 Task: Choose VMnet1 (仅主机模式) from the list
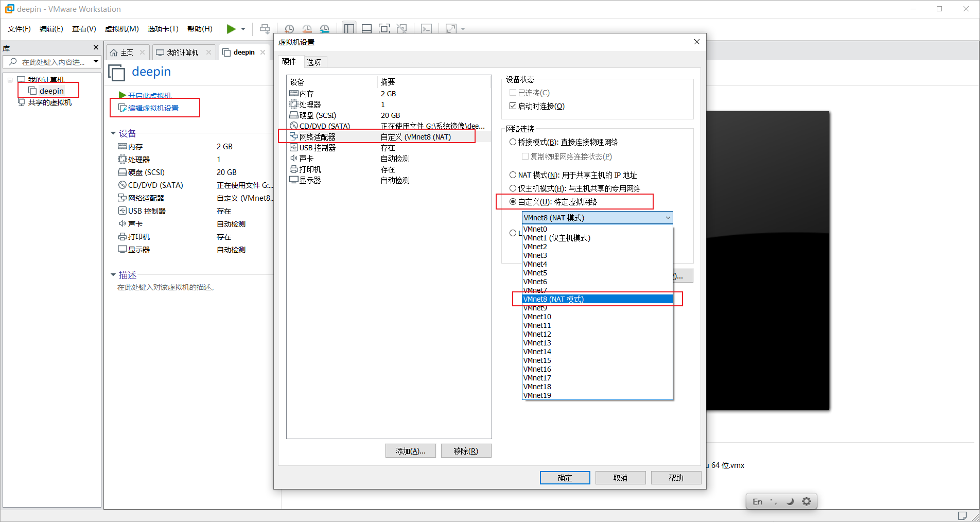click(x=556, y=238)
